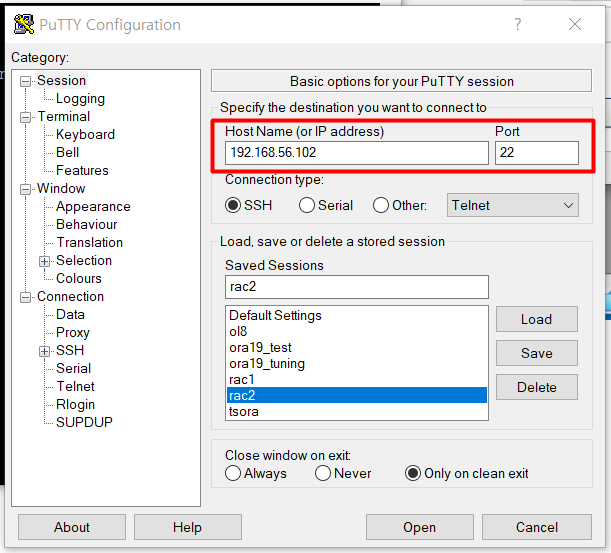Collapse the Window tree node
The height and width of the screenshot is (553, 611).
click(25, 189)
